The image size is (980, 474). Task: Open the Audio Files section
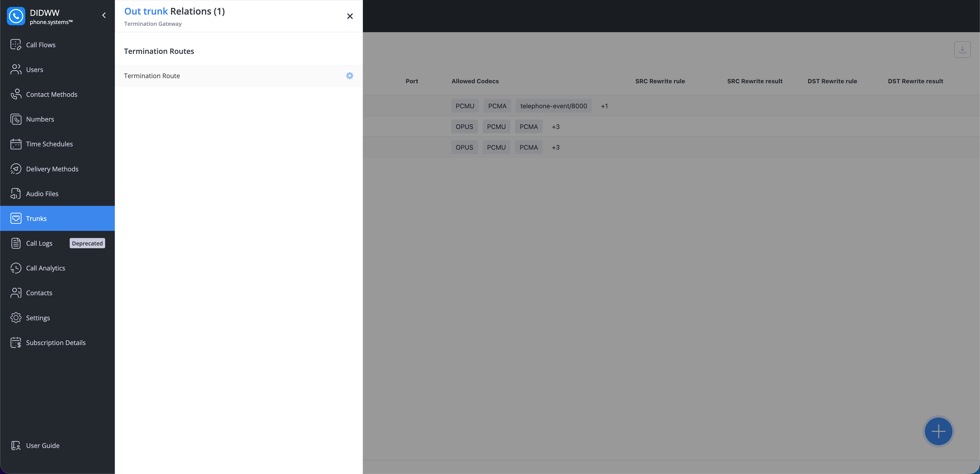[x=42, y=194]
